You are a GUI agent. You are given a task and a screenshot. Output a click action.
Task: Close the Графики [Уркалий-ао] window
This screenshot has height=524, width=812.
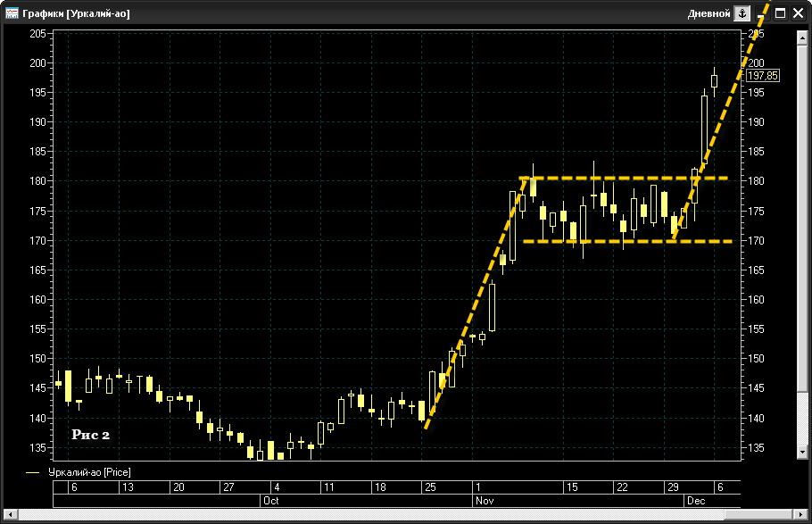pos(798,13)
